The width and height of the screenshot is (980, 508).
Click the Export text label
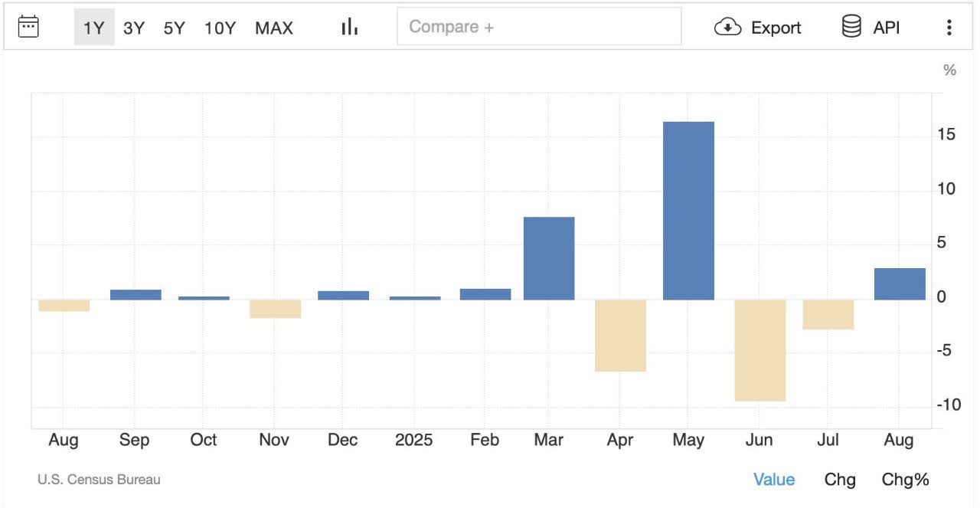(x=776, y=28)
